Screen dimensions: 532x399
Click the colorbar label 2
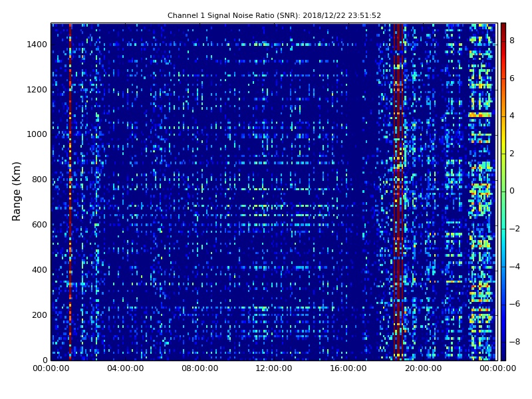[512, 154]
